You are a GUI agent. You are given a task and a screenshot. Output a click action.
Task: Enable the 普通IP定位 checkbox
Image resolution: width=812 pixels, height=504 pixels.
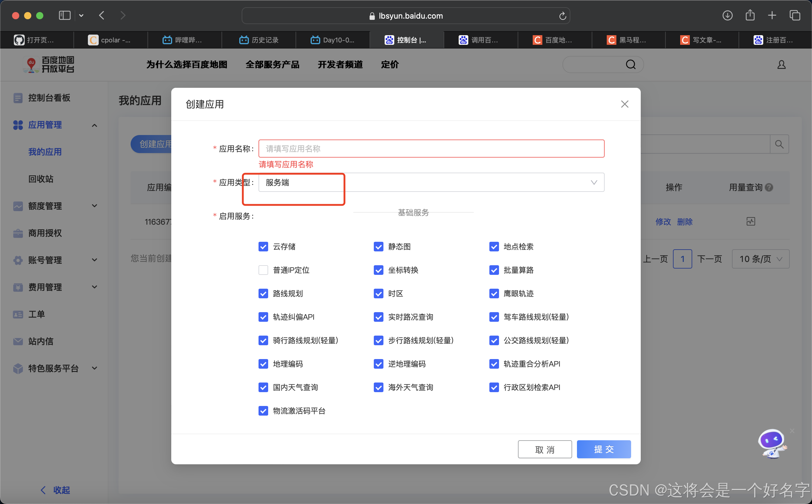pos(263,270)
